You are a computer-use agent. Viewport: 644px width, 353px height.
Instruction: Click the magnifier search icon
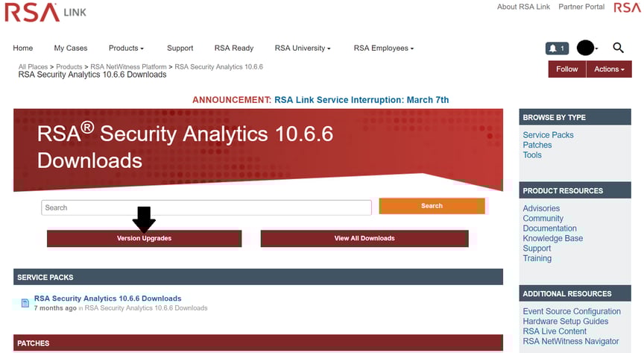[618, 48]
